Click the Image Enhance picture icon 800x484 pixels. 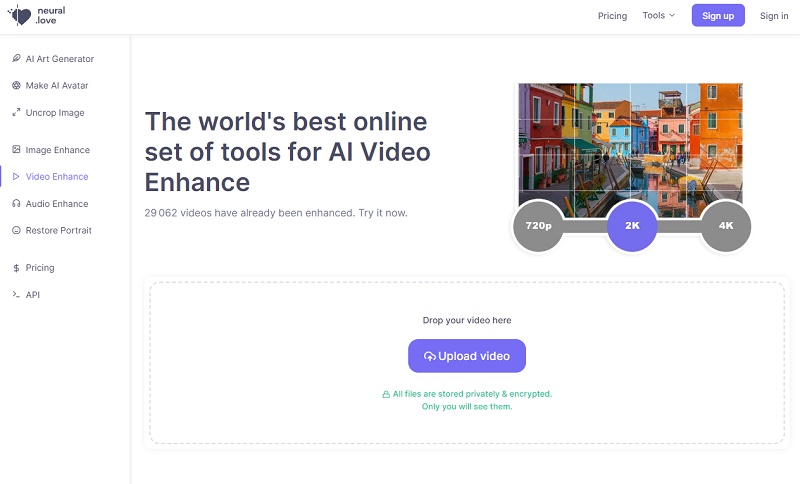point(16,149)
